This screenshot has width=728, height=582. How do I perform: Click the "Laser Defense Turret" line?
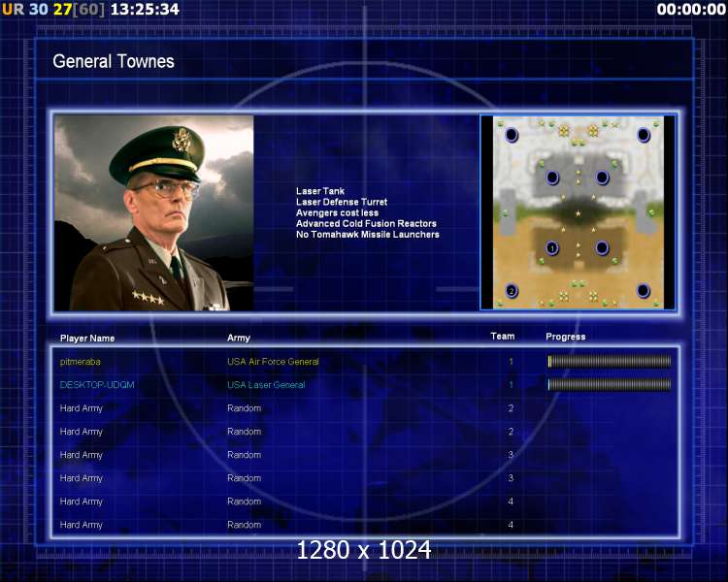(342, 202)
